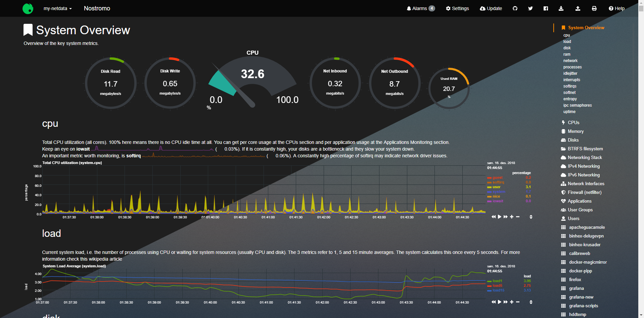Click the system color swatch in CPU legend

click(489, 192)
